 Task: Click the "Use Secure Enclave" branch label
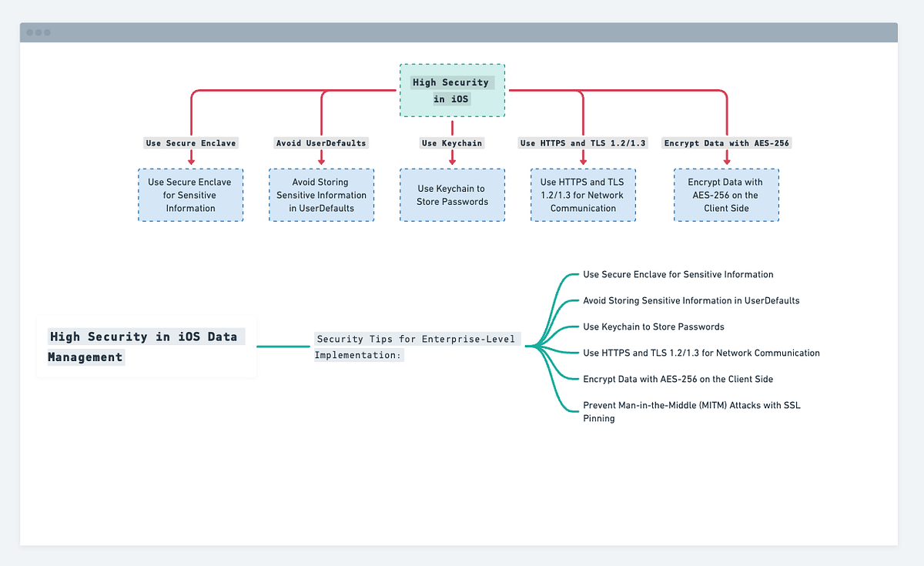(x=190, y=142)
